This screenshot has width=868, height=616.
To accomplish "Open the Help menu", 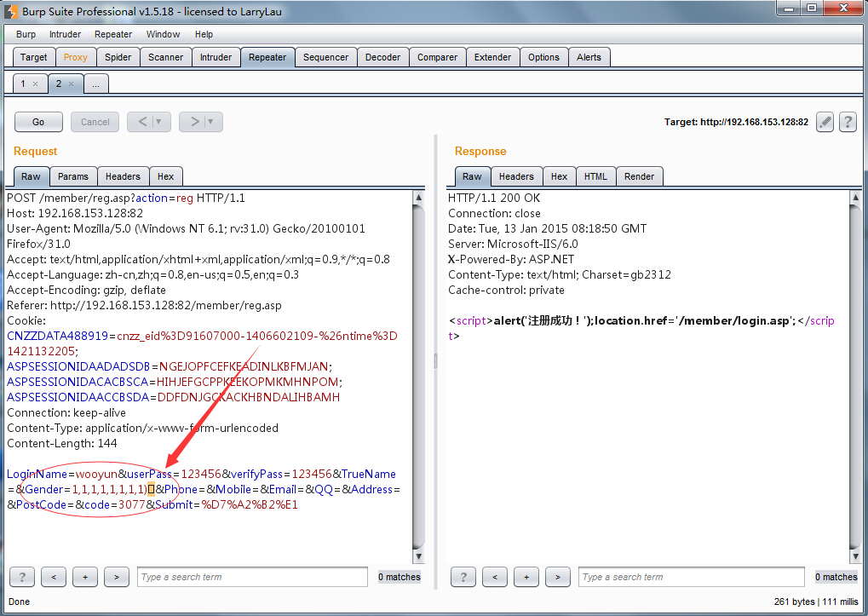I will click(x=204, y=34).
